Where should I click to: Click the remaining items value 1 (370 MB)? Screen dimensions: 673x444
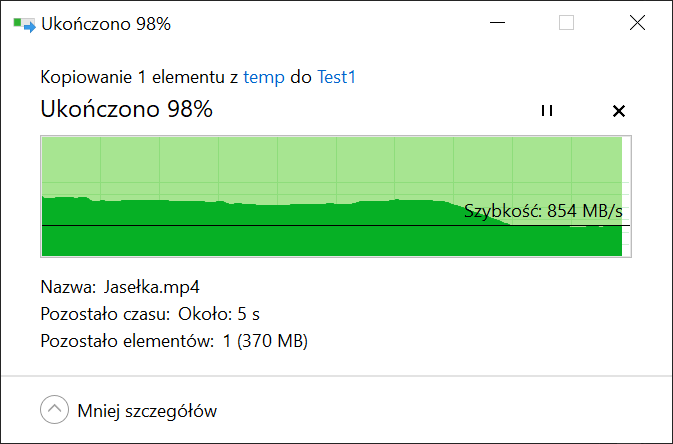(265, 341)
